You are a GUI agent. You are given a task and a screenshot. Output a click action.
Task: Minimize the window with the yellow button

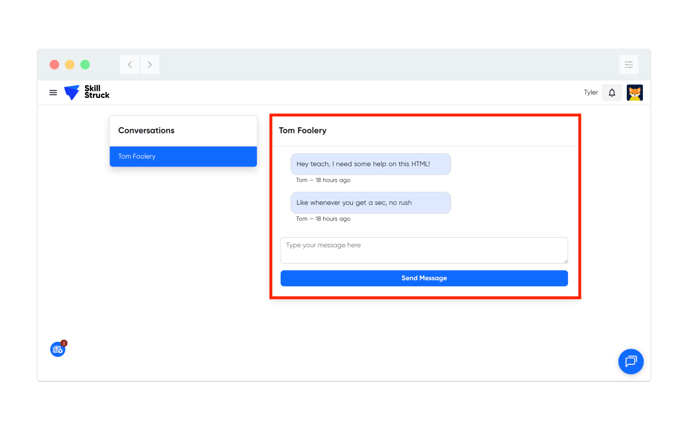tap(70, 65)
